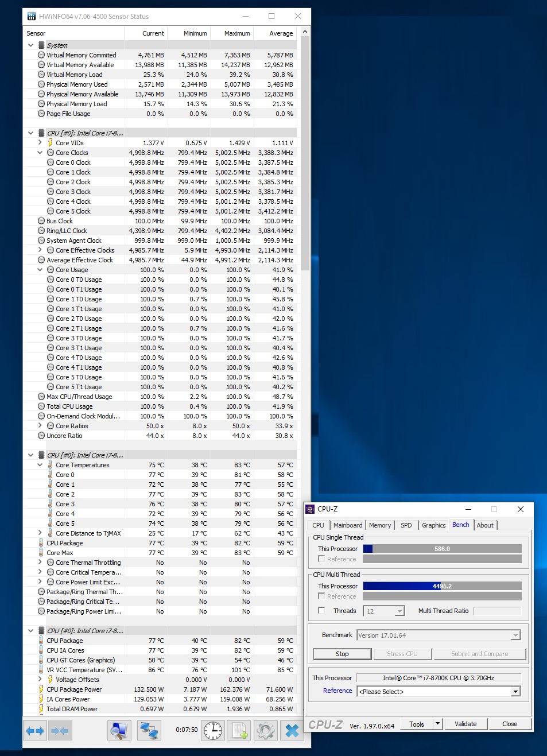Screen dimensions: 547x756
Task: Click the Core 5 thermometer icon
Action: pos(50,524)
